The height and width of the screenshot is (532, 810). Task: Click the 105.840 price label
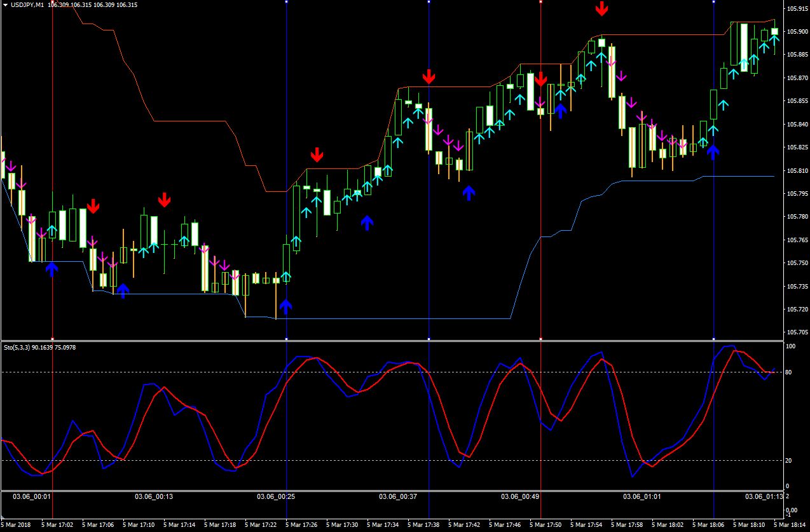[x=797, y=125]
